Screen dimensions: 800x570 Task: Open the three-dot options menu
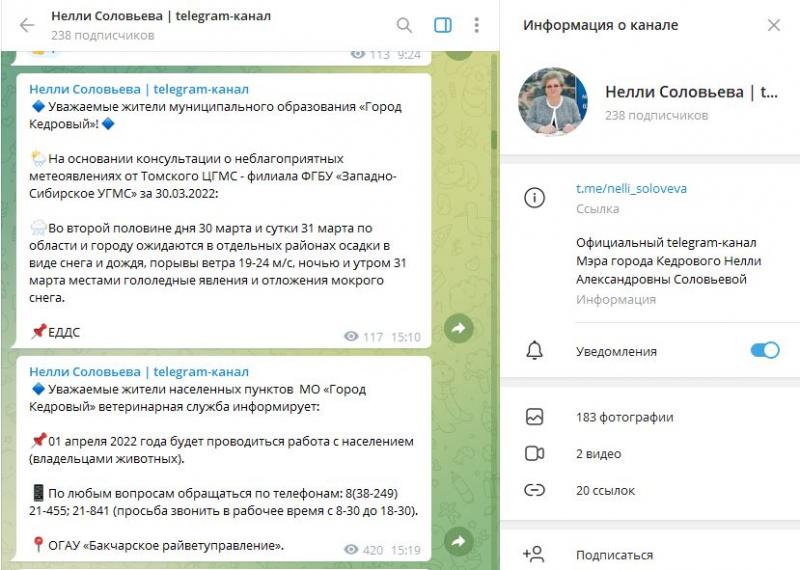point(476,25)
